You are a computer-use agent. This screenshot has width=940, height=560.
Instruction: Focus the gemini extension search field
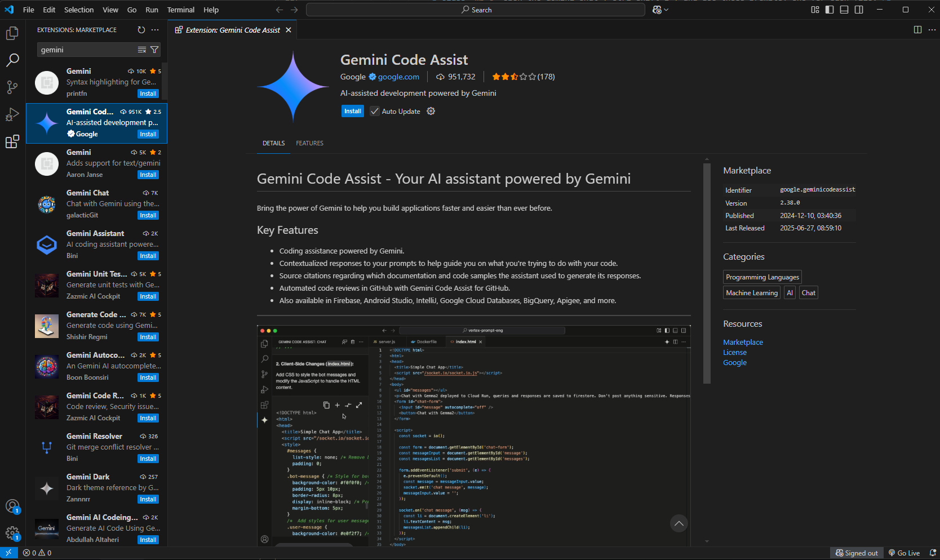pyautogui.click(x=85, y=50)
